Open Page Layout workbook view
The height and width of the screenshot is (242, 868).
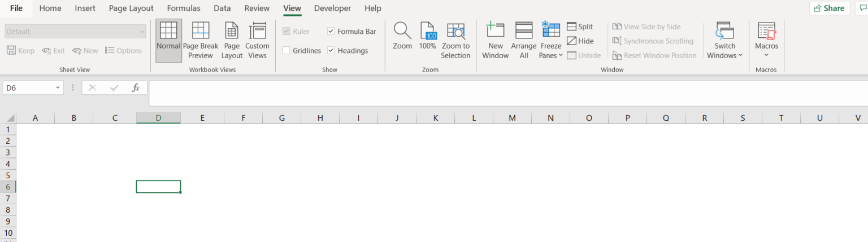pyautogui.click(x=232, y=41)
